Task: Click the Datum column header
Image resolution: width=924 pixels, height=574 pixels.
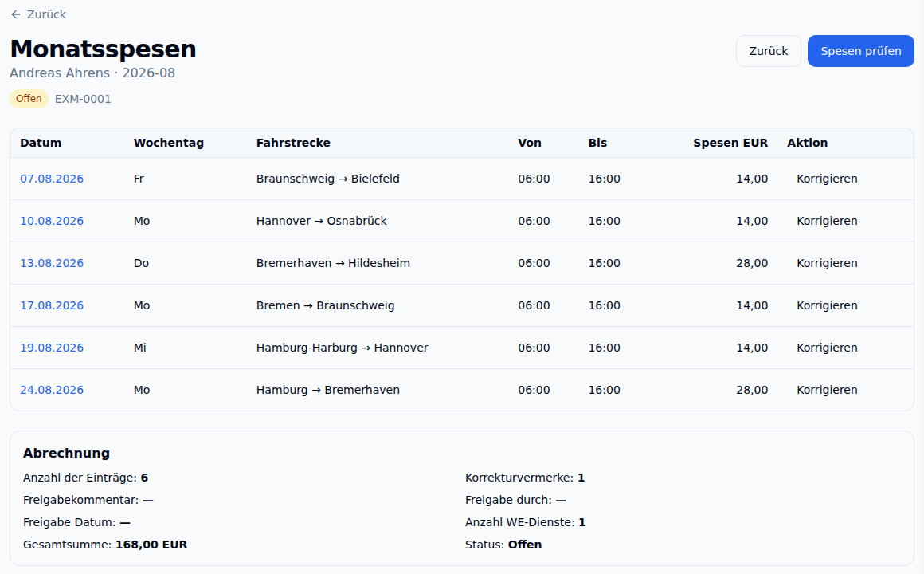Action: 41,143
